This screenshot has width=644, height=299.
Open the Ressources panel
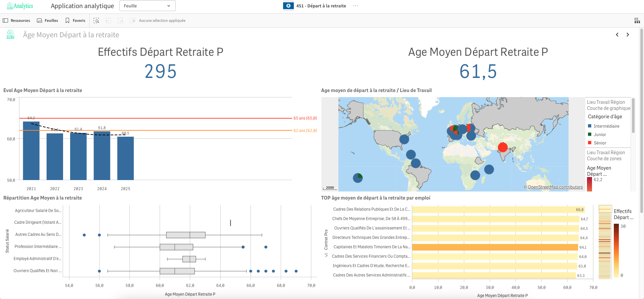[x=16, y=20]
